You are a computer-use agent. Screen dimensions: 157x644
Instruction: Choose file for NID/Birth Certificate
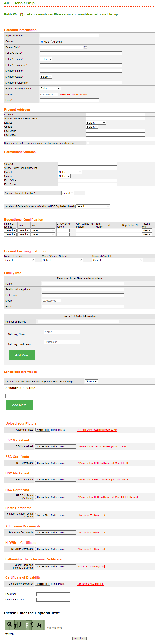click(x=43, y=549)
